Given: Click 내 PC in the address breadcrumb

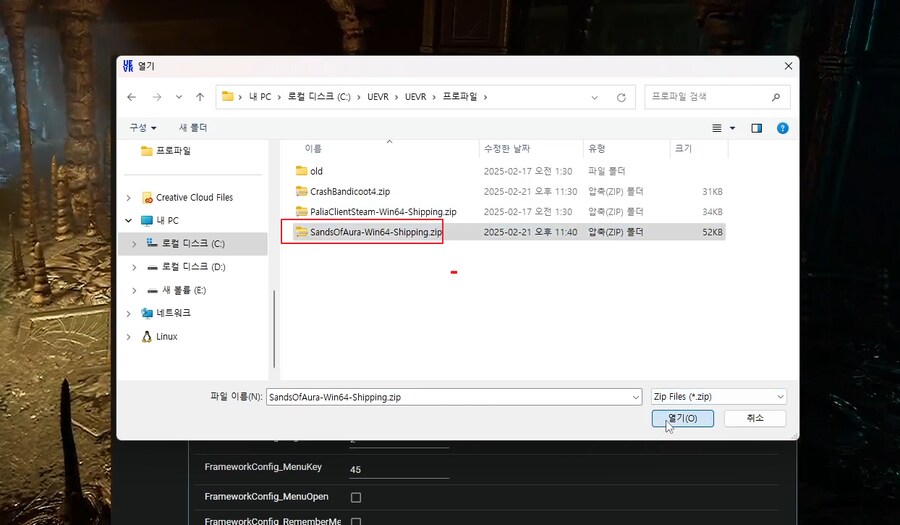Looking at the screenshot, I should click(x=260, y=97).
